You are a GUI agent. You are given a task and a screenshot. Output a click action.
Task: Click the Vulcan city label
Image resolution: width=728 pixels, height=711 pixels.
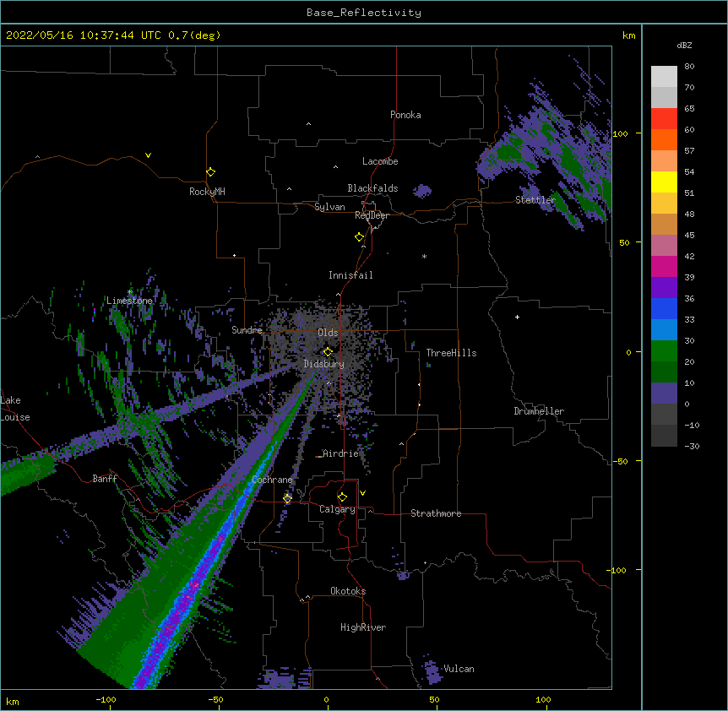(x=459, y=669)
